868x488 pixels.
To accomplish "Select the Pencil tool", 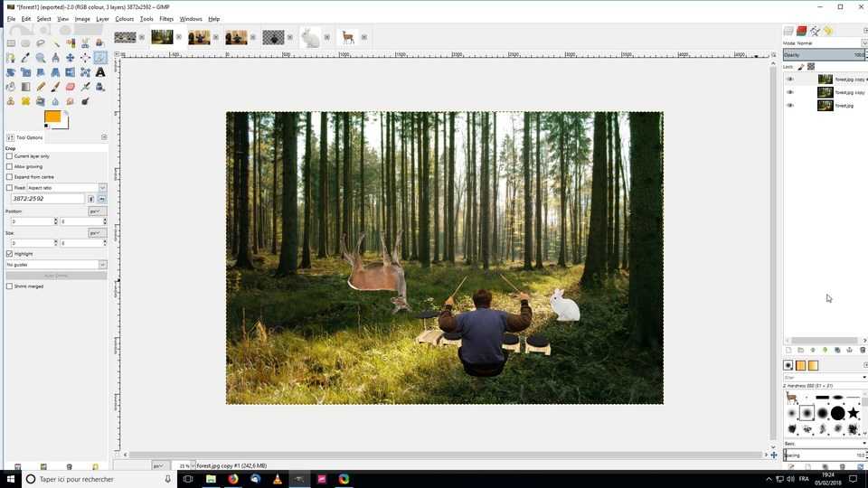I will [x=41, y=87].
